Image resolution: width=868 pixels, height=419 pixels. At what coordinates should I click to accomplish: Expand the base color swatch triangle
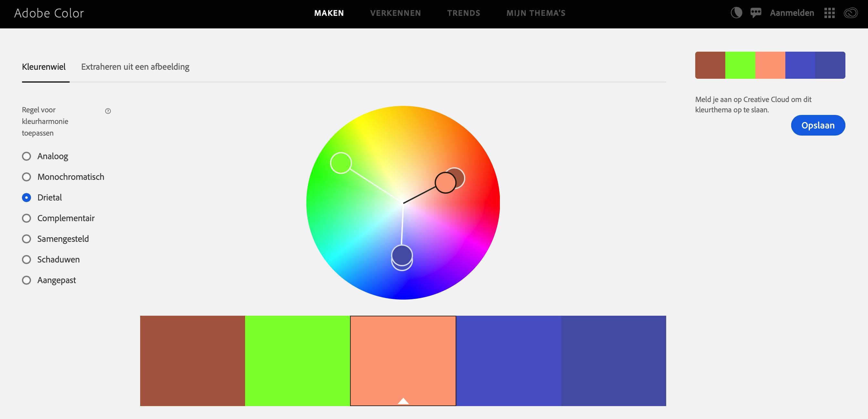pos(403,401)
